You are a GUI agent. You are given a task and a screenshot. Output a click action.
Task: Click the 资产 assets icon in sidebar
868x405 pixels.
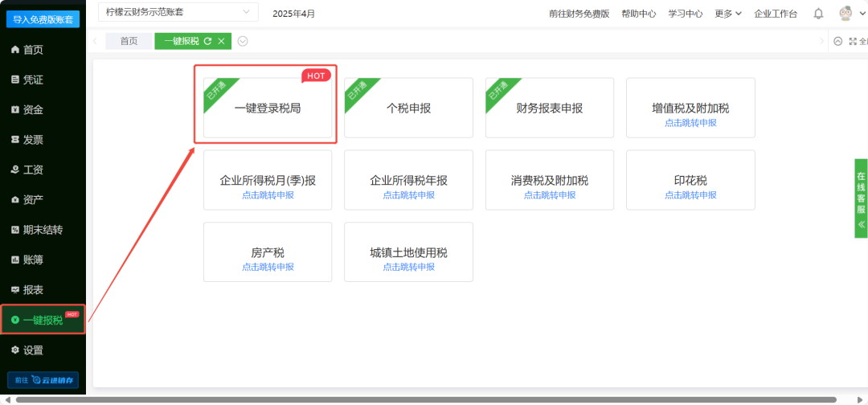click(15, 200)
